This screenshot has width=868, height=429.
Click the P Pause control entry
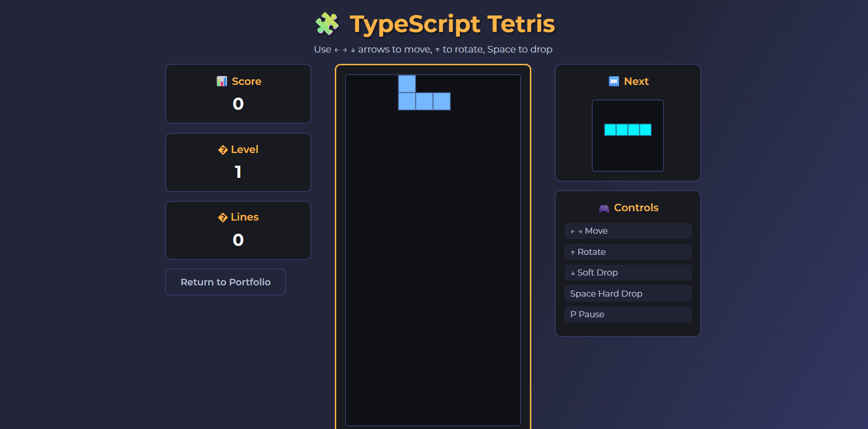(627, 314)
